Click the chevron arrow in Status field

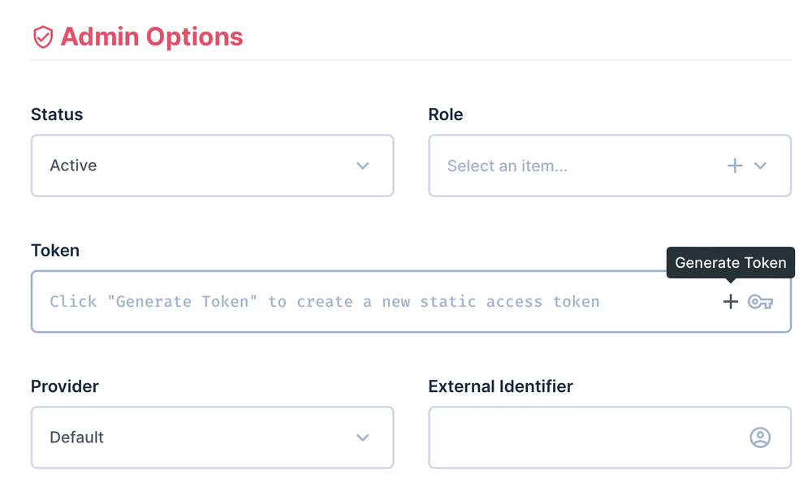[x=363, y=166]
